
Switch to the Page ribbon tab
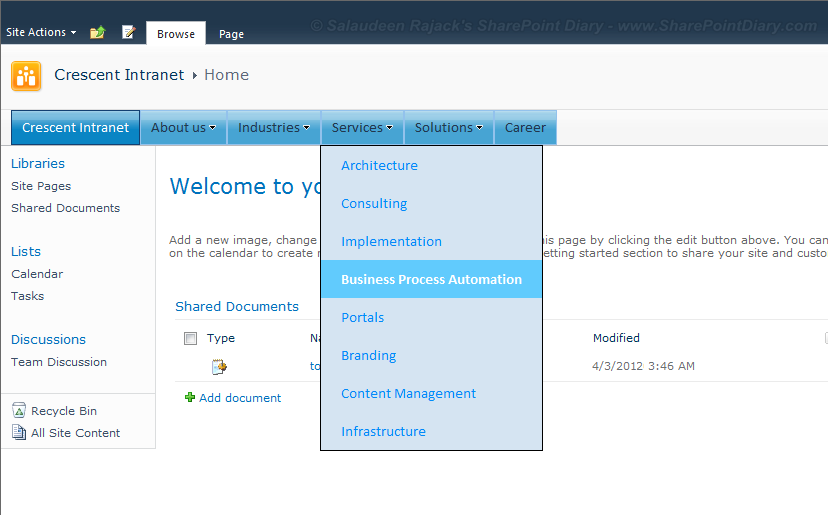click(231, 34)
